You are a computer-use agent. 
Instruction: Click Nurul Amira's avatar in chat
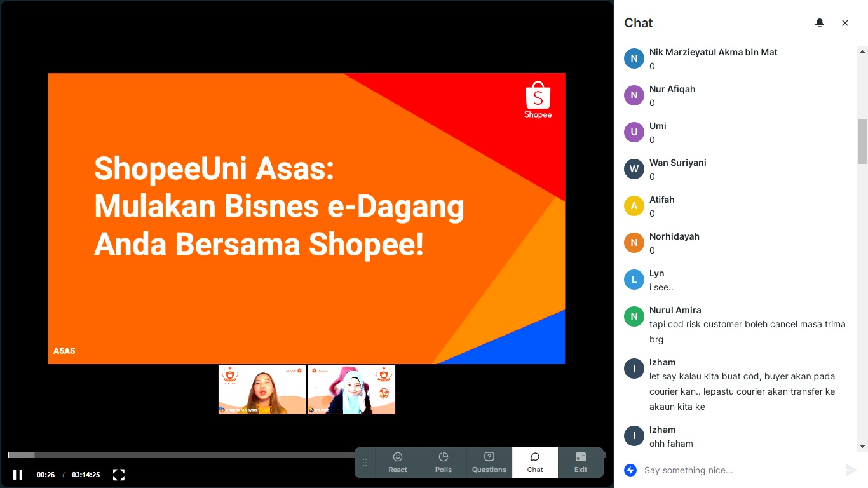coord(634,316)
